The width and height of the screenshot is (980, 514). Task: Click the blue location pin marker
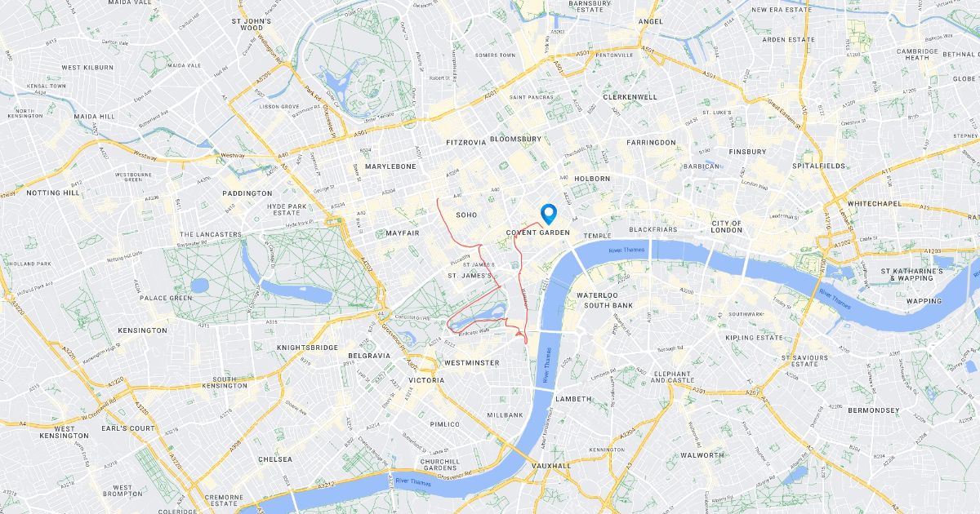(x=550, y=214)
